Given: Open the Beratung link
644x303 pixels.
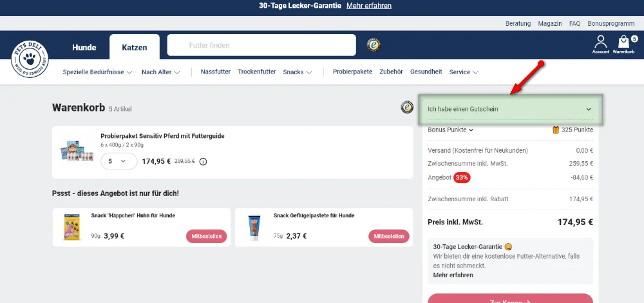Looking at the screenshot, I should click(518, 24).
